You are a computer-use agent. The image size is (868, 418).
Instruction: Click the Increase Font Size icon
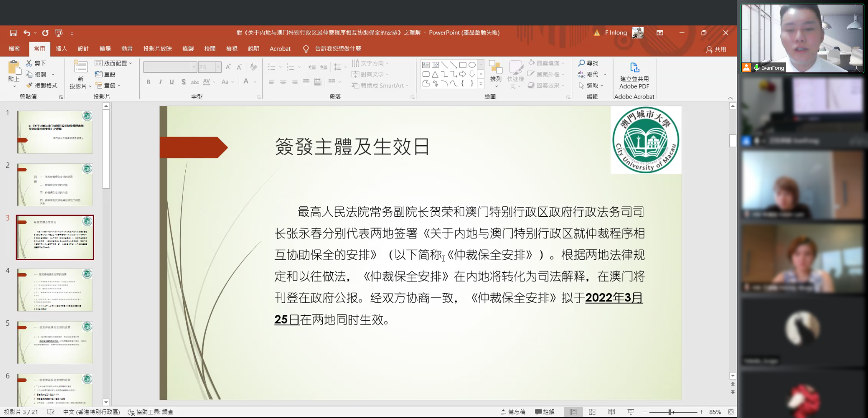tap(228, 67)
